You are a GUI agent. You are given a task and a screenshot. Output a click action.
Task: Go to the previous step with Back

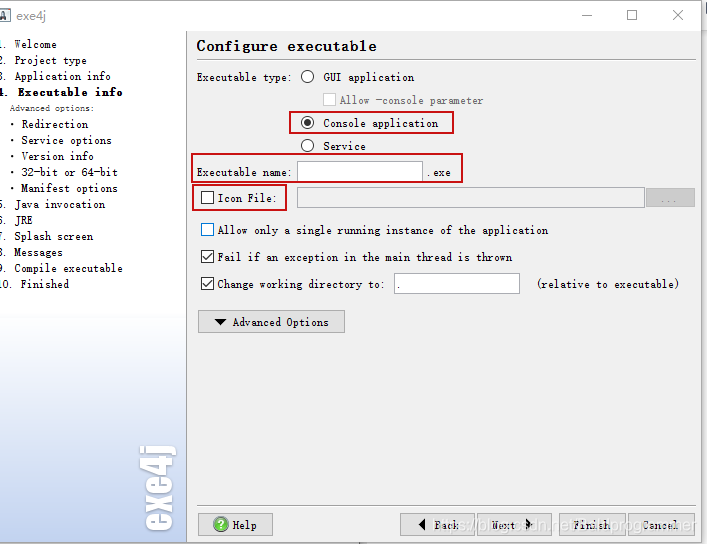coord(437,525)
